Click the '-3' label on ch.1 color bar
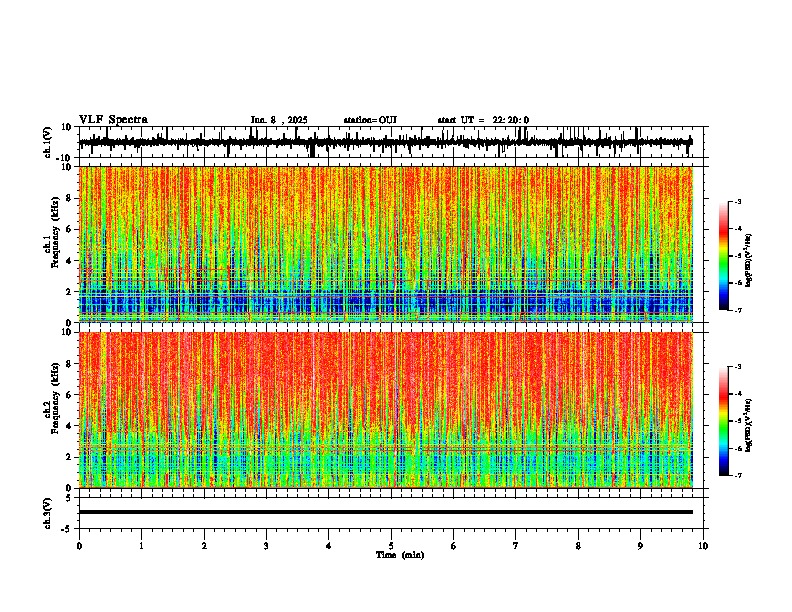 [738, 201]
